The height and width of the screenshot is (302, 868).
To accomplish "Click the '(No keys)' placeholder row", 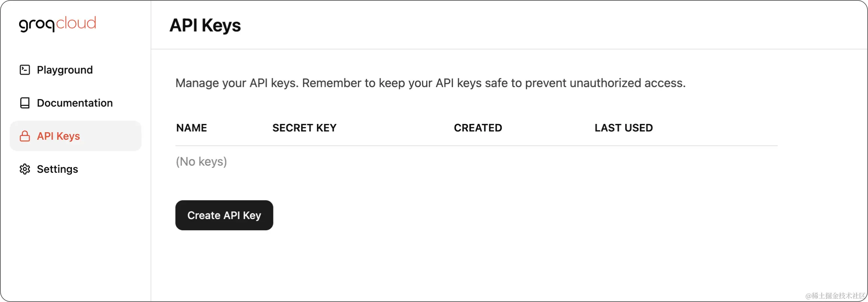I will [201, 162].
